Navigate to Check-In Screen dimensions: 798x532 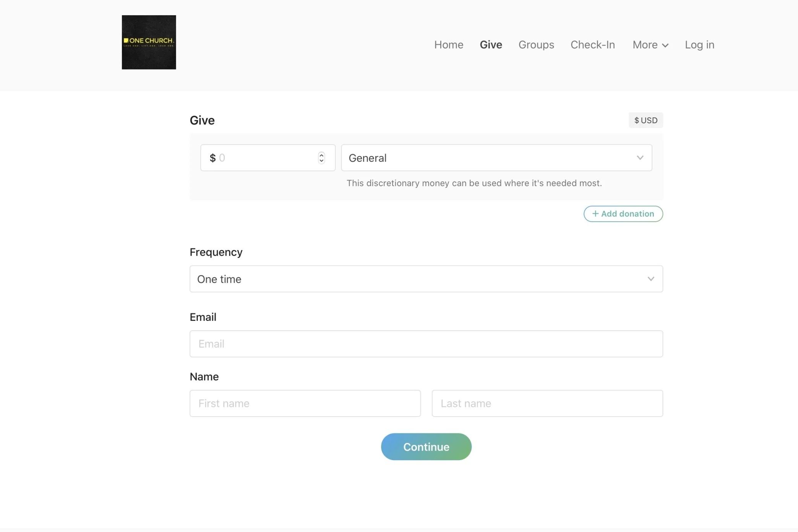(x=592, y=45)
